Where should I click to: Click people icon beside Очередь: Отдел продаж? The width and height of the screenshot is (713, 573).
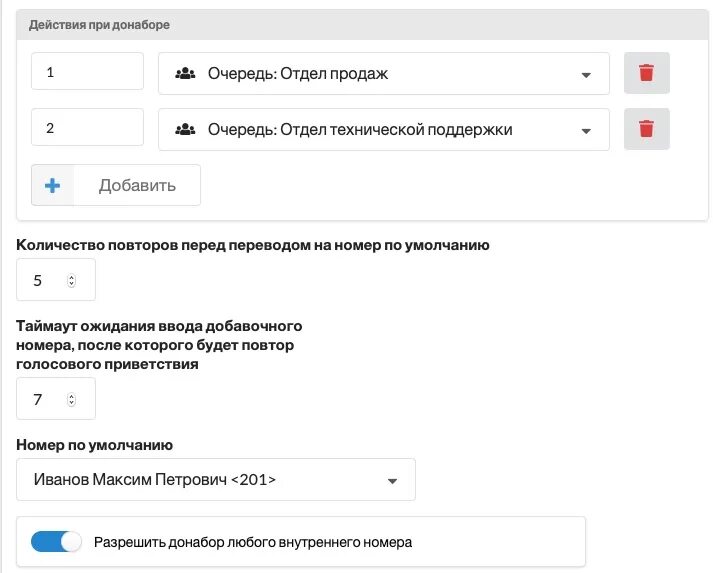tap(185, 73)
